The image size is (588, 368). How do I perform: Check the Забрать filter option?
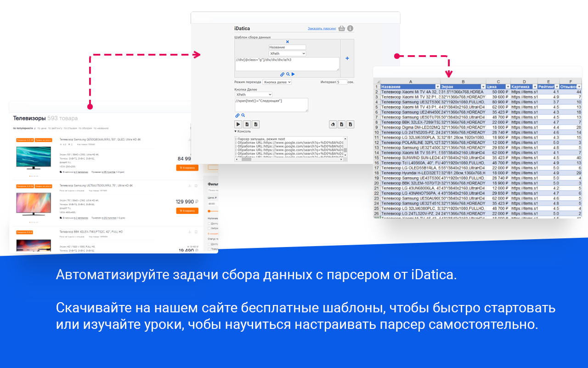[x=209, y=228]
